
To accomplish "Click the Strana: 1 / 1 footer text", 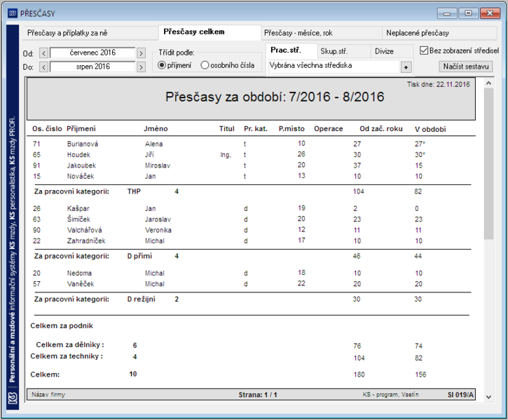I will tap(258, 395).
